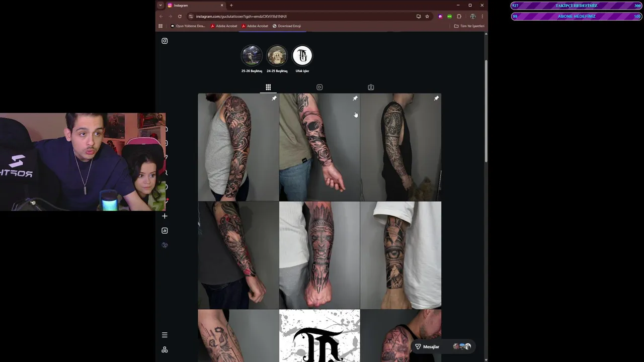Open pinned post with skull and rose arm tattoo
The image size is (644, 362).
click(x=319, y=147)
